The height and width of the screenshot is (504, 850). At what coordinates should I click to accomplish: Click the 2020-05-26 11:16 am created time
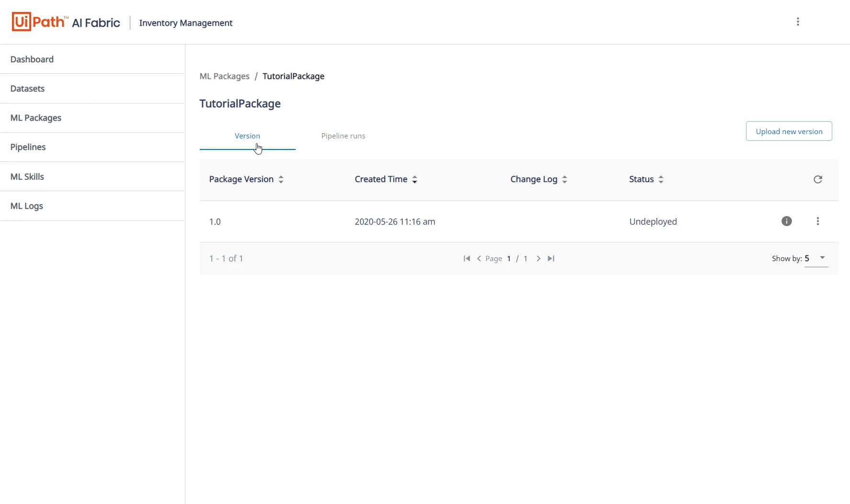[395, 221]
